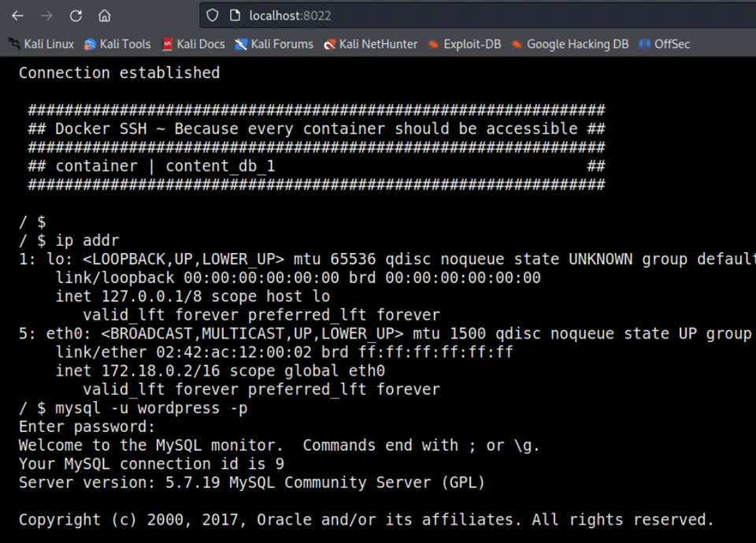Click the 'link/loopback 00:00:00:00:00:00' line

(x=298, y=278)
